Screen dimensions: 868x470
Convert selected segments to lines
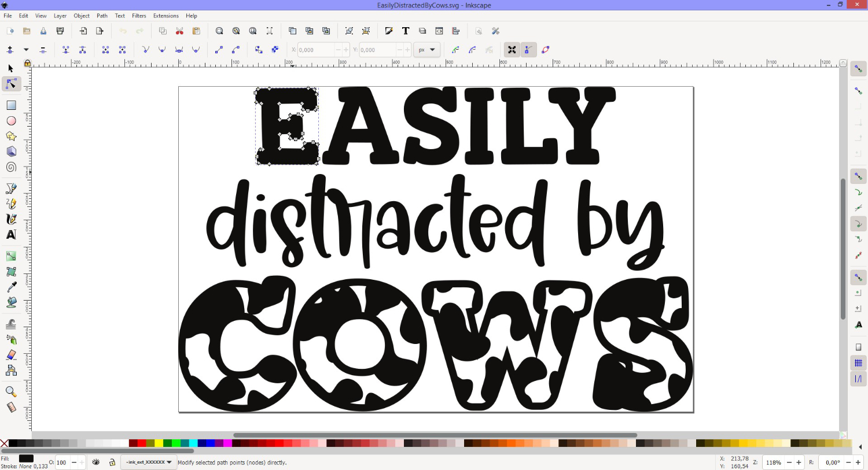point(219,50)
